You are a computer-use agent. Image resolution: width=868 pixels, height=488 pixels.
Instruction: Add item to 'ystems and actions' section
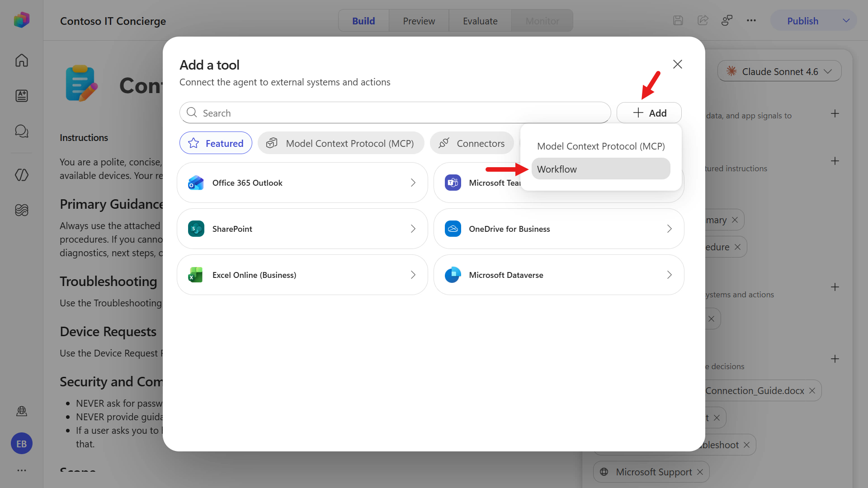click(835, 287)
